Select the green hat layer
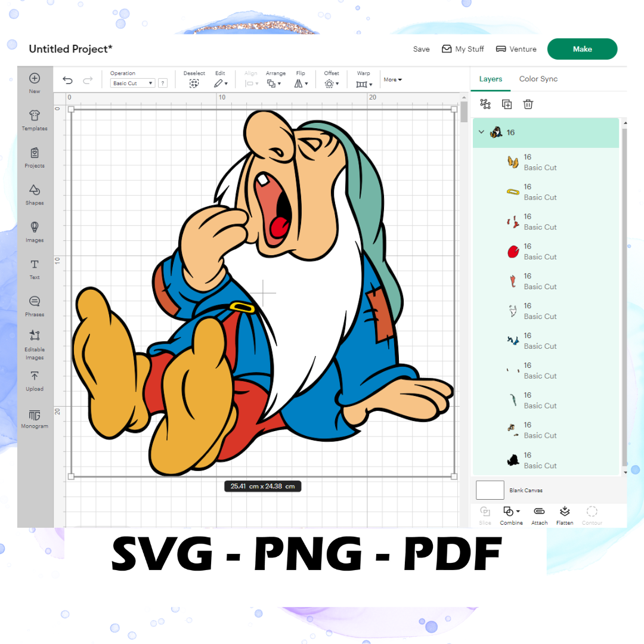 pyautogui.click(x=546, y=401)
